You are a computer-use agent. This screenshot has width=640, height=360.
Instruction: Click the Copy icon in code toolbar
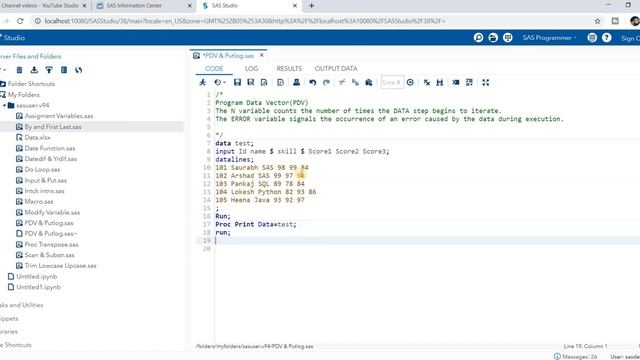[x=356, y=82]
